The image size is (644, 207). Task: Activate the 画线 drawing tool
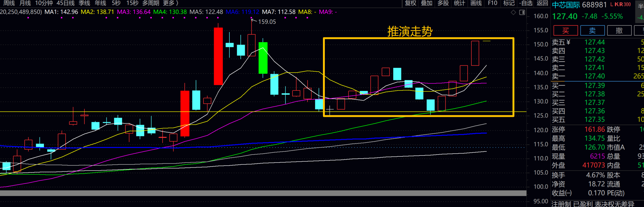point(476,3)
